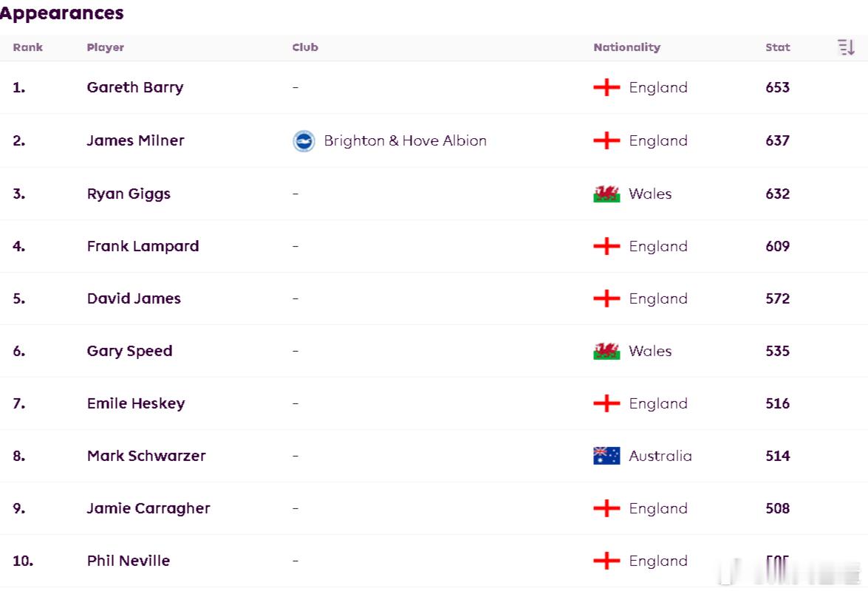The height and width of the screenshot is (594, 868).
Task: Open the Brighton & Hove Albion club link
Action: (x=406, y=140)
